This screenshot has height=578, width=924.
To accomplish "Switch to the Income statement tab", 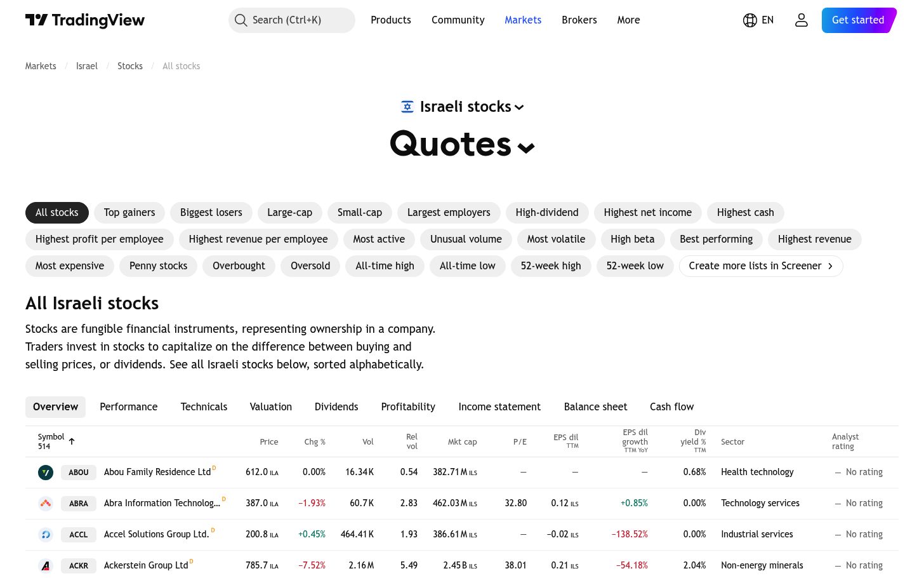I will click(x=500, y=407).
